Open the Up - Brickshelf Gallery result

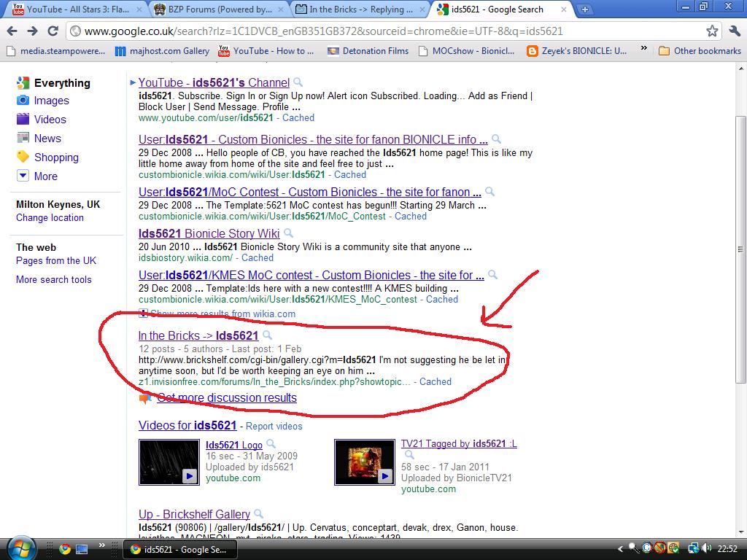pos(194,514)
